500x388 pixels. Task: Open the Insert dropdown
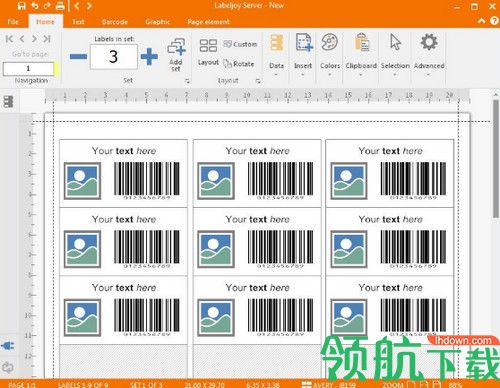coord(303,55)
